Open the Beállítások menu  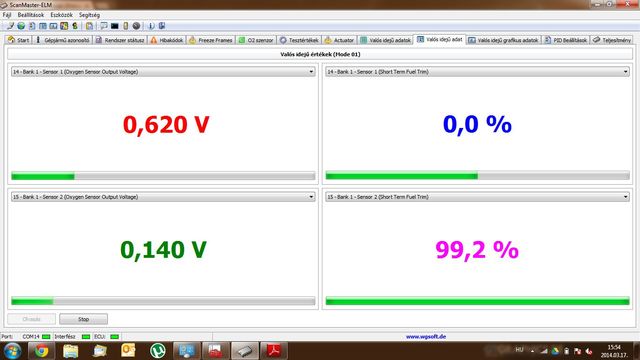(31, 15)
